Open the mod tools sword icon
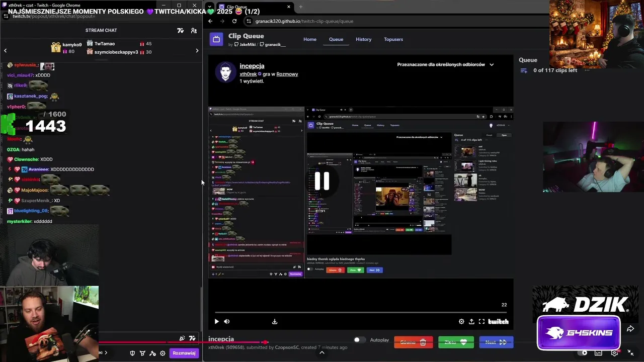Viewport: 644px width, 362px height. click(x=152, y=353)
